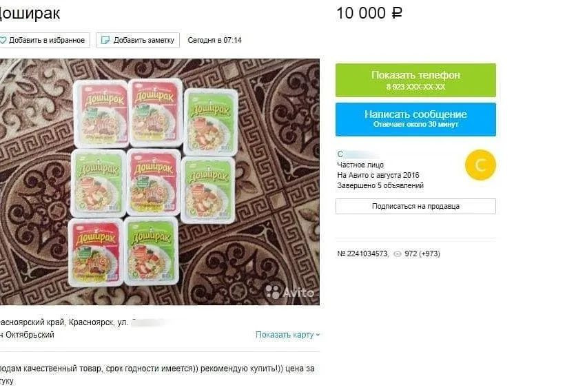This screenshot has height=392, width=565.
Task: Open the Добавить заметку note button
Action: (x=138, y=40)
